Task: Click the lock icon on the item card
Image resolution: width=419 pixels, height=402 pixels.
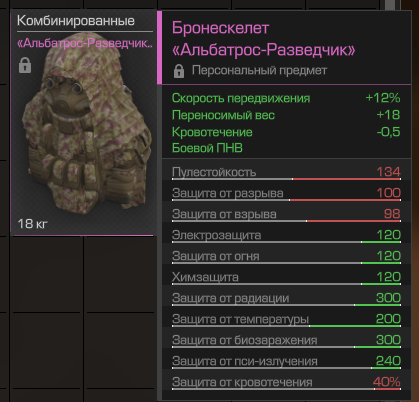Action: click(25, 65)
